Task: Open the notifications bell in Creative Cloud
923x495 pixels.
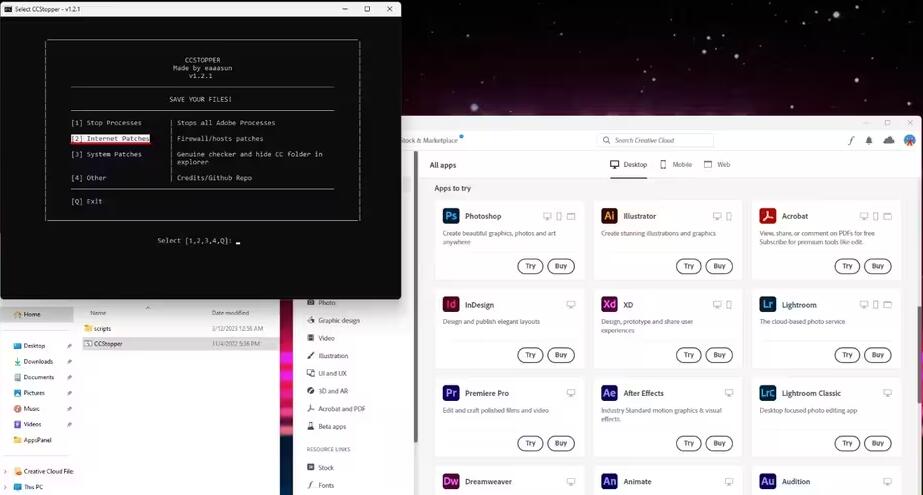Action: (869, 140)
